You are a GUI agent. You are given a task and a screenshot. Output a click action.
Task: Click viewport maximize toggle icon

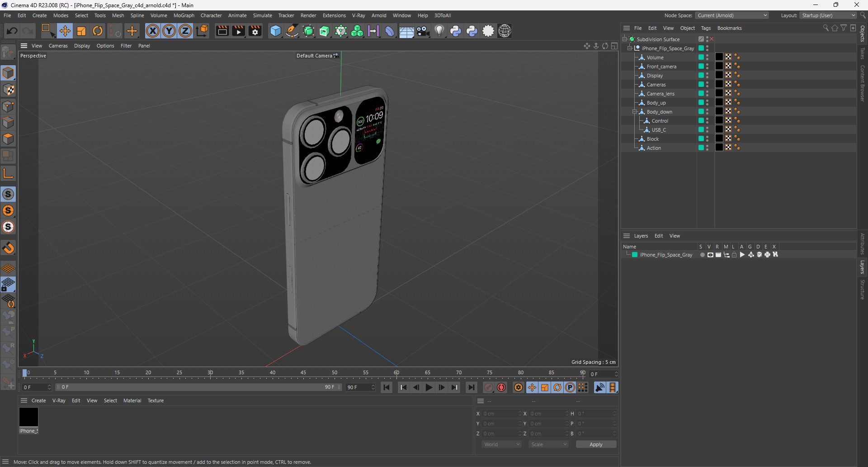[x=614, y=46]
